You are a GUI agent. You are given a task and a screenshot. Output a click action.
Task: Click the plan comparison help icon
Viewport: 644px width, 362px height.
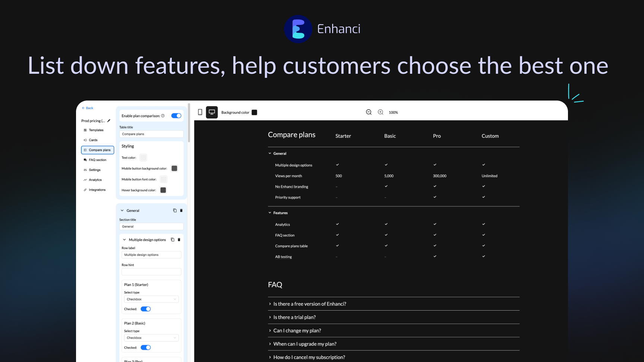tap(163, 116)
